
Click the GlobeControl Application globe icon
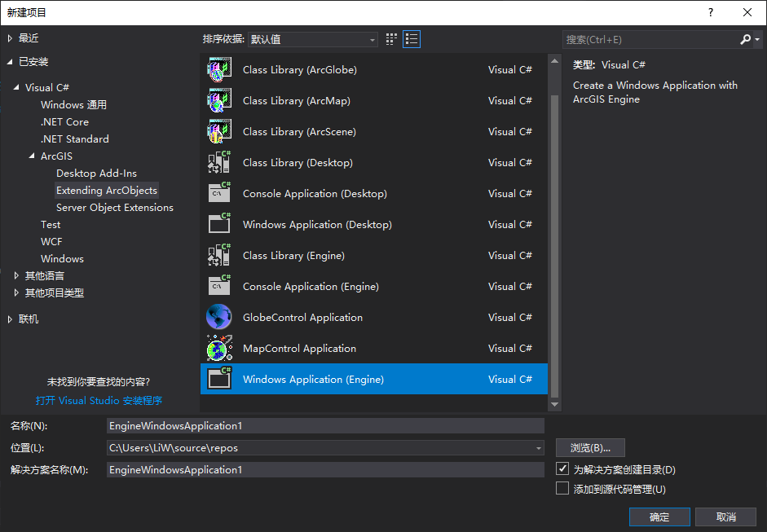tap(219, 318)
